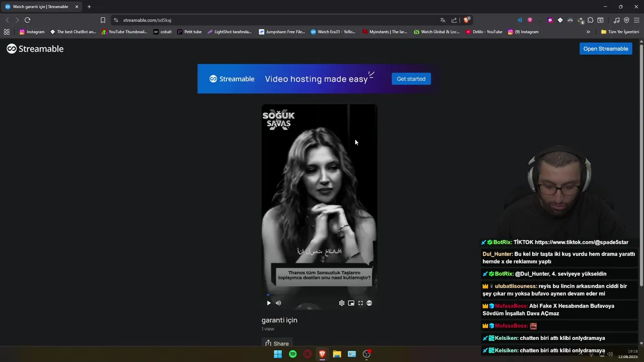
Task: Click the 1 view text
Action: 268,329
